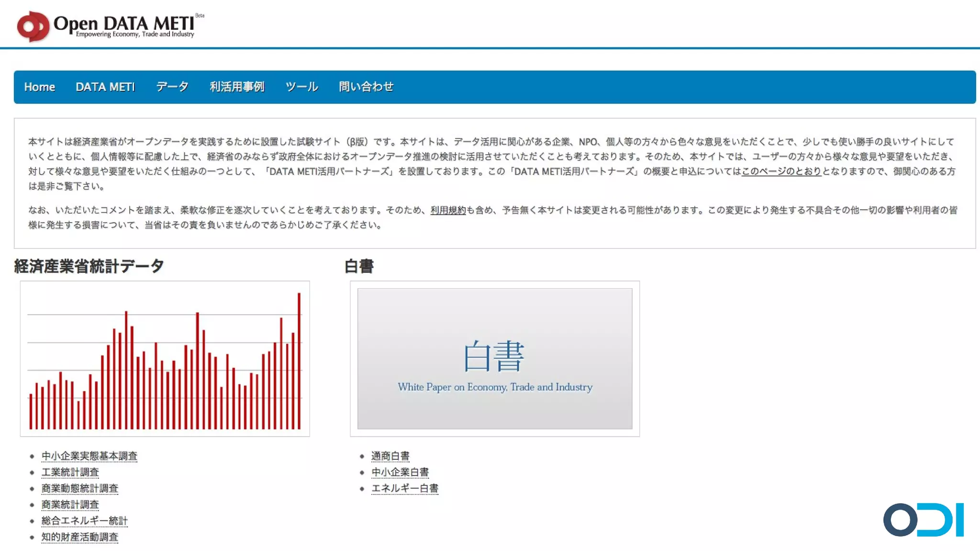Open the 通商白書 link
This screenshot has width=980, height=551.
390,456
